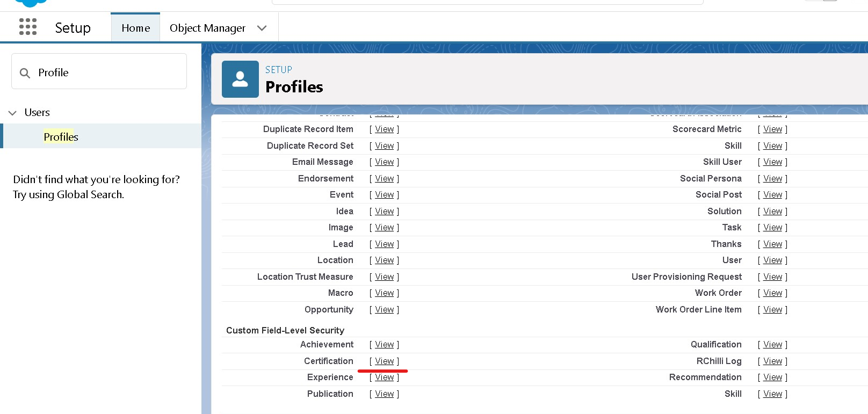
Task: View Certification custom field security
Action: [x=385, y=361]
